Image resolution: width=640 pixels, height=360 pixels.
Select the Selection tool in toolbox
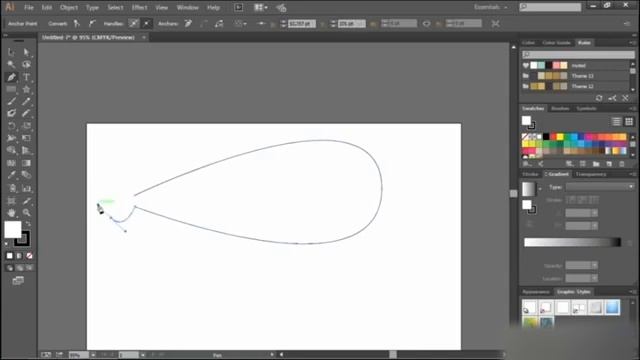click(11, 52)
